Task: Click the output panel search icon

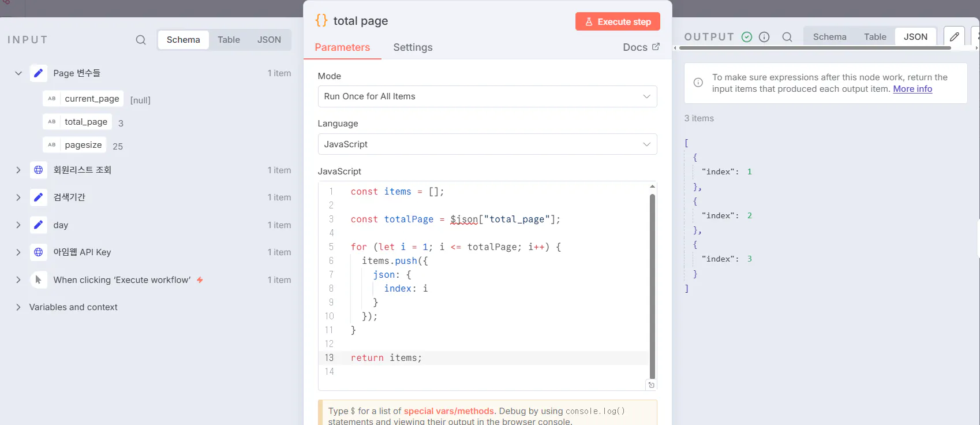Action: point(787,37)
